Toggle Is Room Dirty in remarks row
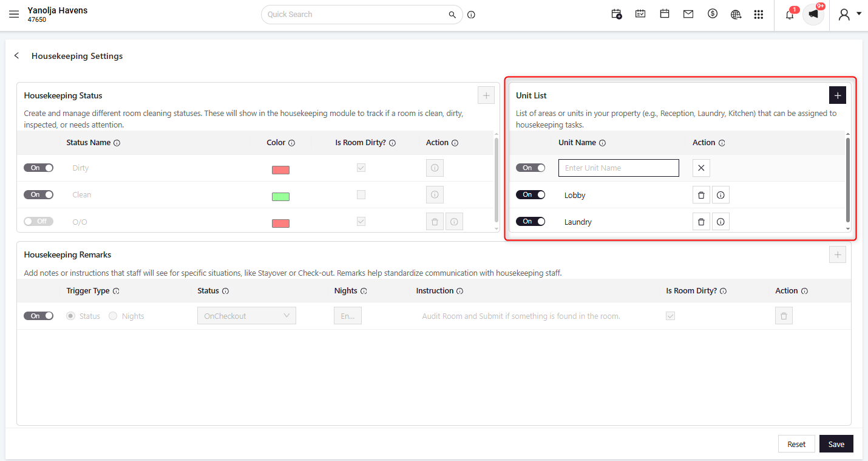Screen dimensions: 868x461 [670, 316]
